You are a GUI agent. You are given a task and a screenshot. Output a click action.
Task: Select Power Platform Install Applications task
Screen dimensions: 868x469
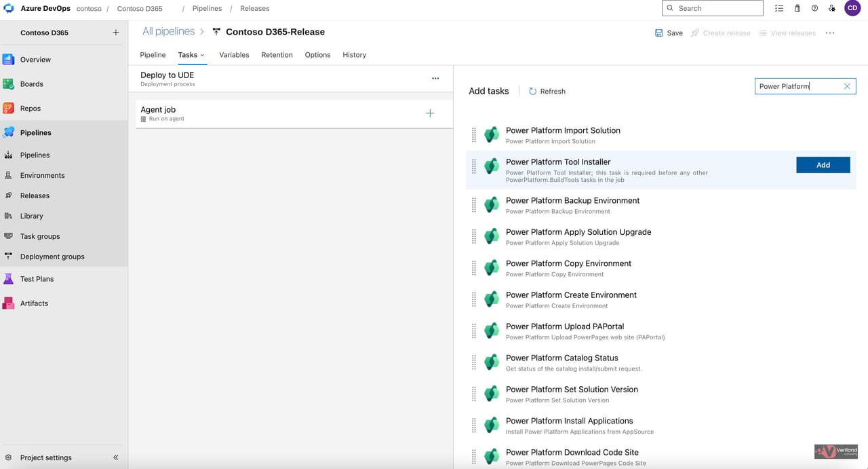tap(661, 426)
